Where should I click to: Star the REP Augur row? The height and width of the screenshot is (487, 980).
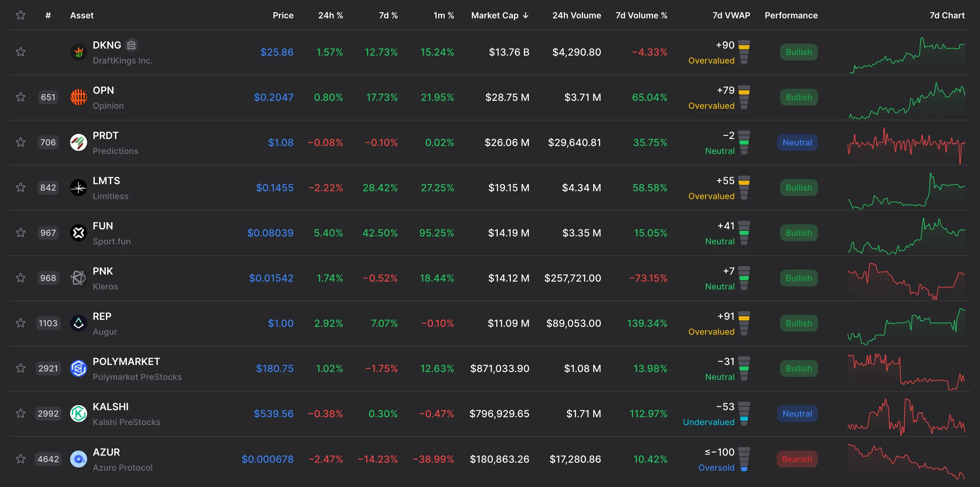click(x=21, y=323)
